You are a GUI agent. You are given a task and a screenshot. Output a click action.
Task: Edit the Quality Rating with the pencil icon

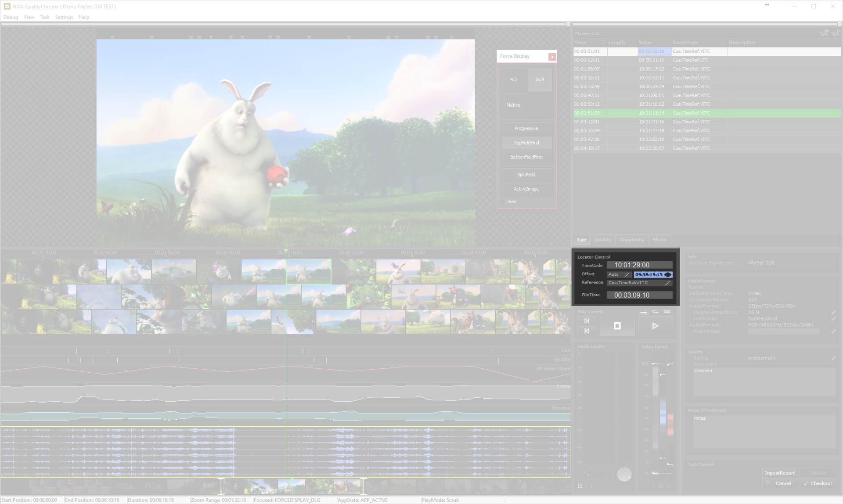833,358
